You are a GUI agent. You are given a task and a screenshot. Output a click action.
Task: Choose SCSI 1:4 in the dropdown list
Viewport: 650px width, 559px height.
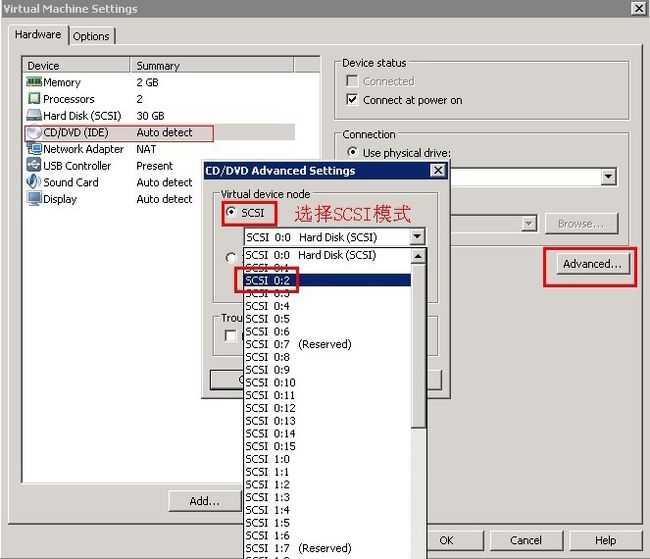(327, 510)
